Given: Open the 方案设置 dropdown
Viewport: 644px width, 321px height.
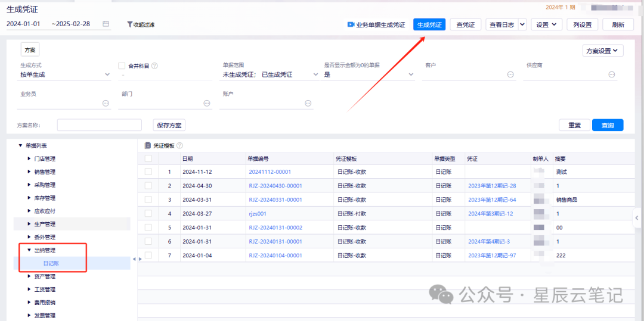Looking at the screenshot, I should [603, 51].
